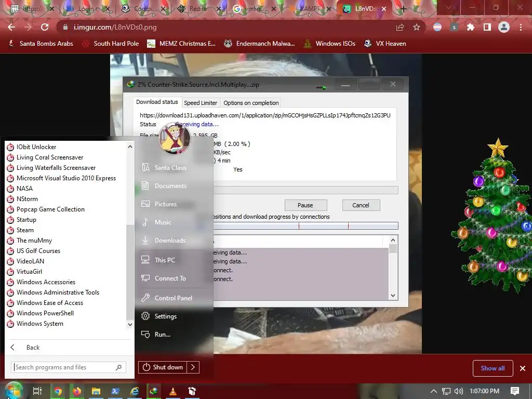Reload the imgur page

45,27
